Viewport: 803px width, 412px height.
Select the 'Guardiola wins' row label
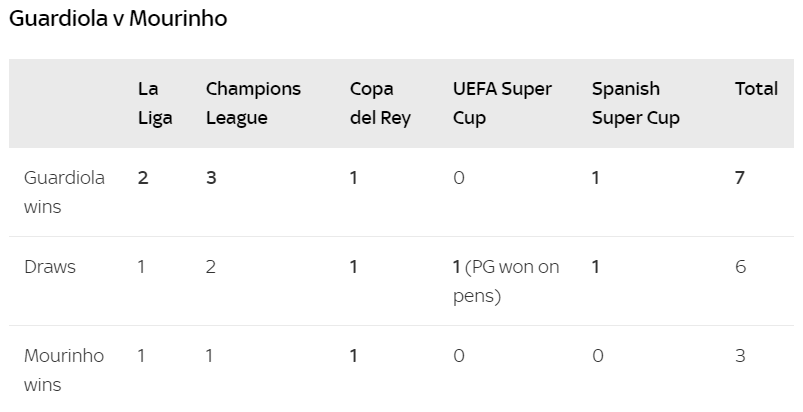tap(64, 192)
